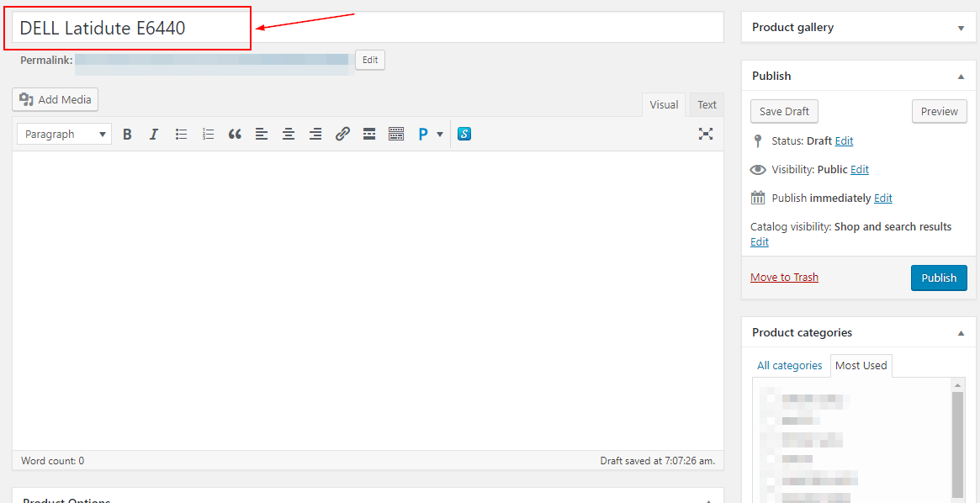Collapse the Product categories panel
This screenshot has width=980, height=503.
click(961, 333)
